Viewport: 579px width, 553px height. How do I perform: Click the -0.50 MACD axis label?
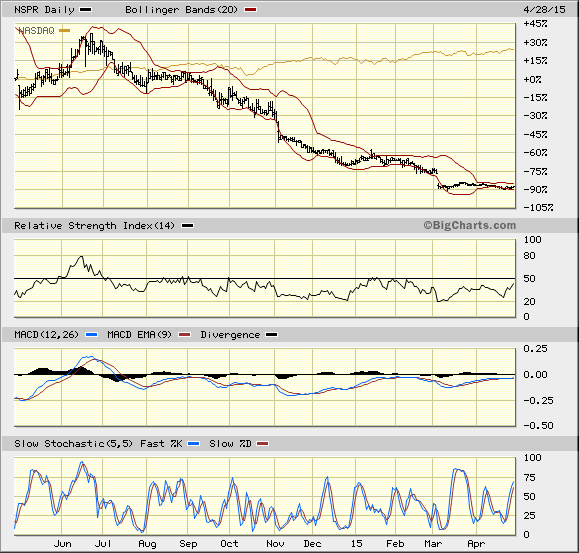pos(538,426)
